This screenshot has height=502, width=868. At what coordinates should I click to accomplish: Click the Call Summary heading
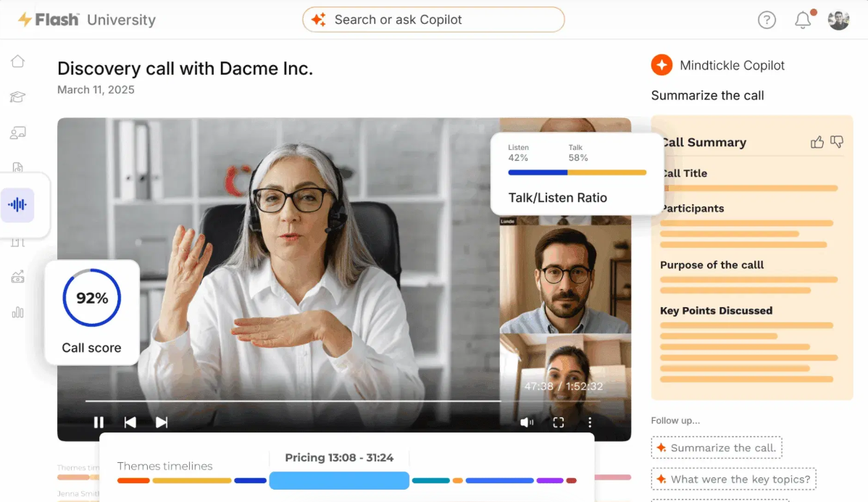coord(704,142)
